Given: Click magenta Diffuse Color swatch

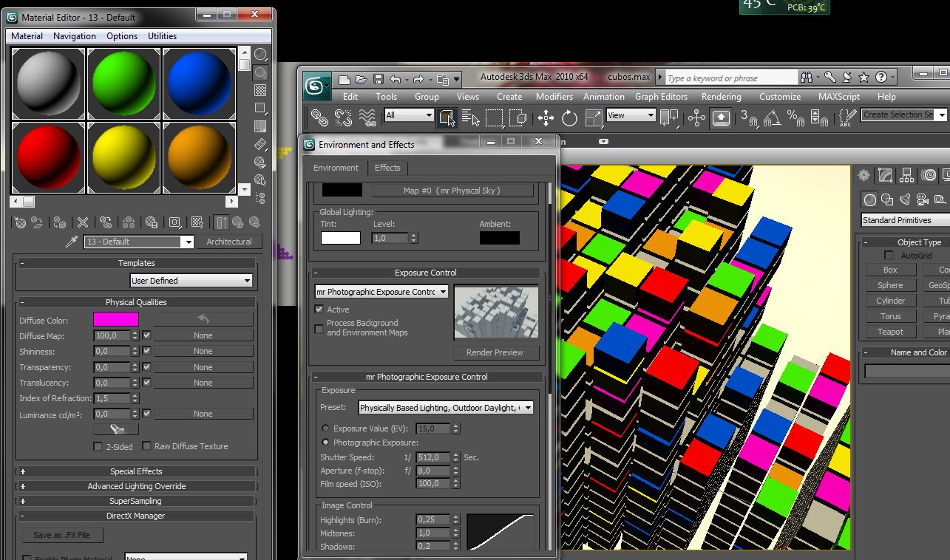Looking at the screenshot, I should tap(116, 319).
